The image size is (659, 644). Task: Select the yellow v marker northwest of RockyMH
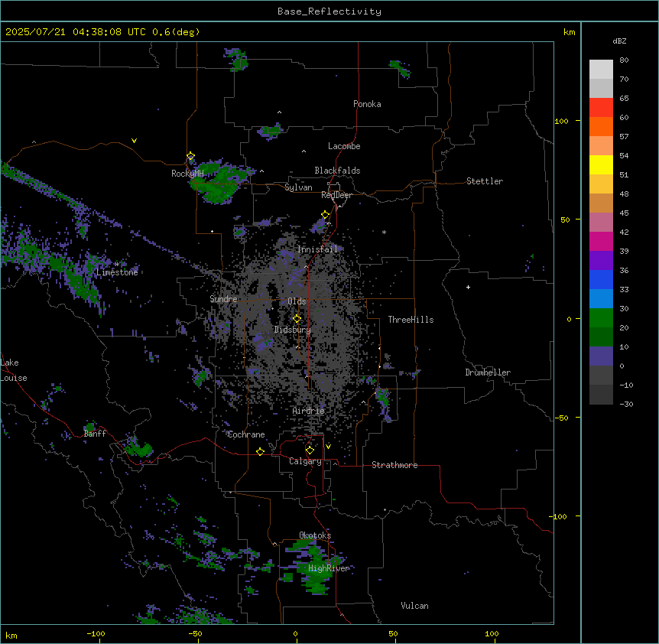tap(134, 141)
